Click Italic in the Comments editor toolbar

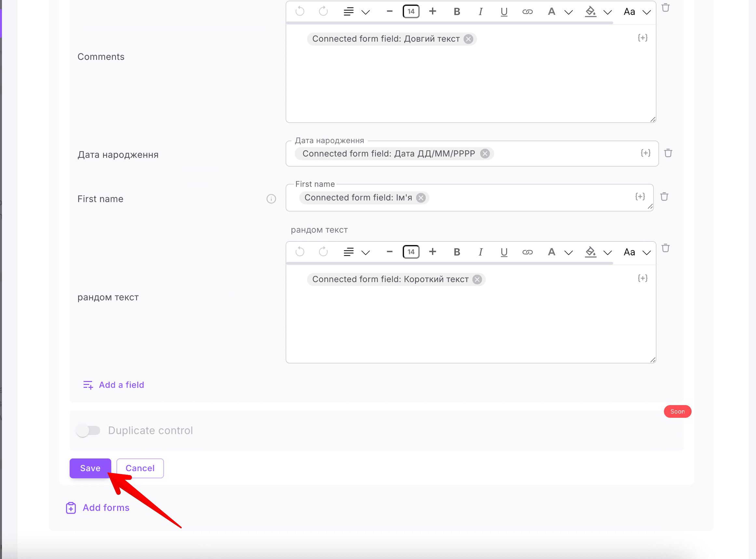[x=480, y=11]
